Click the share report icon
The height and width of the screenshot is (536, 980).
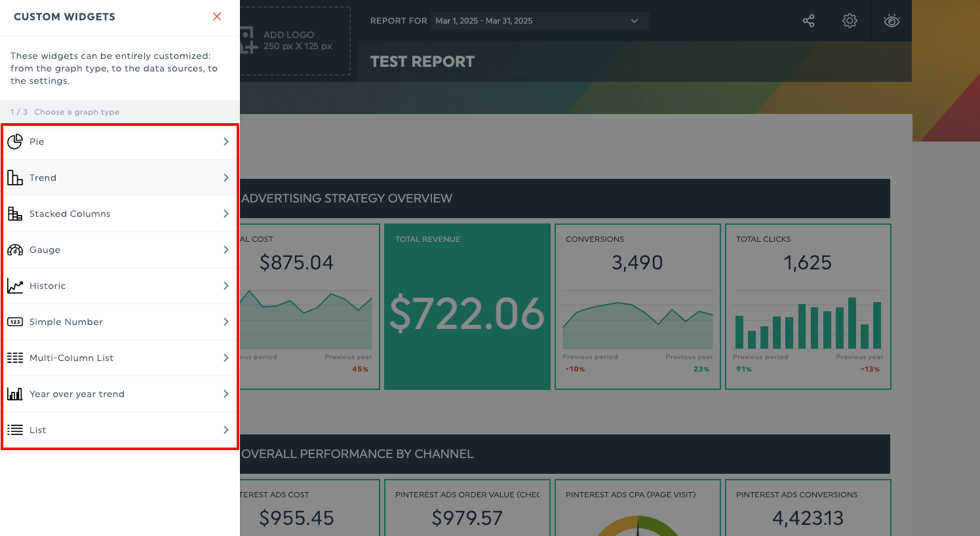(808, 20)
